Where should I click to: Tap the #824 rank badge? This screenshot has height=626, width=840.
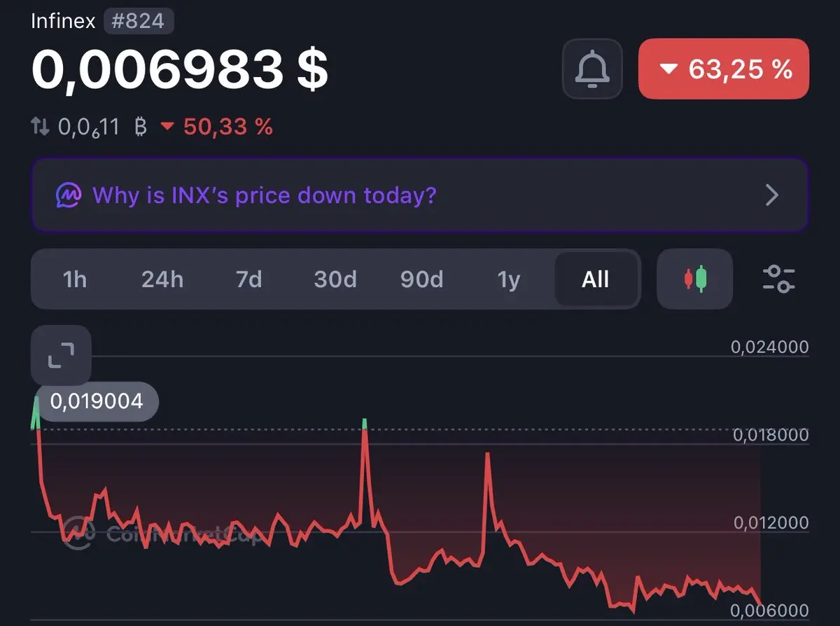pyautogui.click(x=139, y=21)
